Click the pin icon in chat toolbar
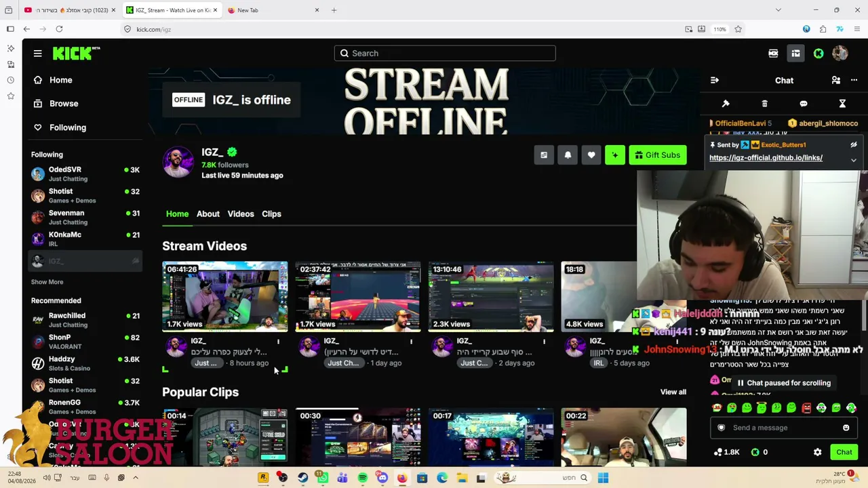This screenshot has width=868, height=488. [726, 104]
